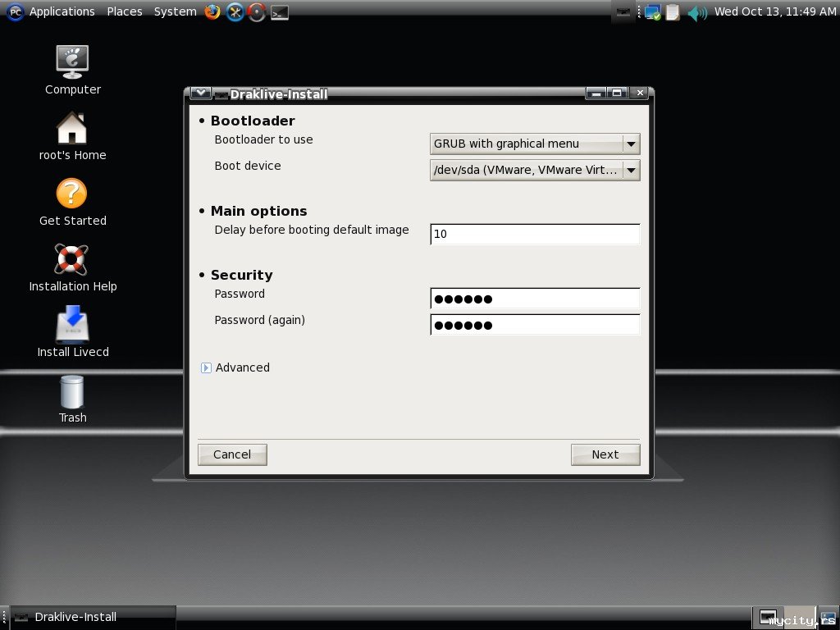Click the boot delay input field
The image size is (840, 630).
535,234
